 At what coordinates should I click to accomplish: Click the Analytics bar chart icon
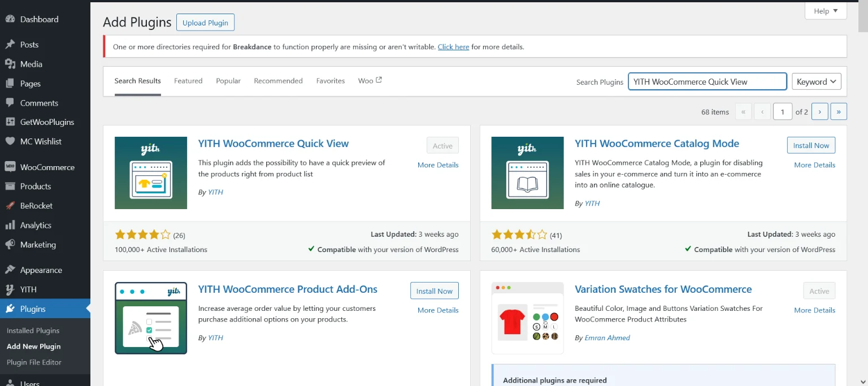(10, 225)
